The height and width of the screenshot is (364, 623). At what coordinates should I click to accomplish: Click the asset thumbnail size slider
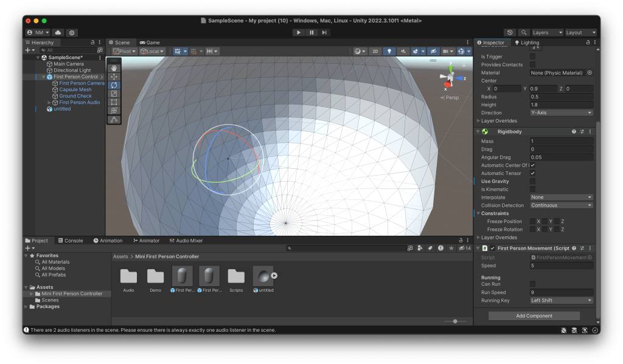[x=455, y=321]
